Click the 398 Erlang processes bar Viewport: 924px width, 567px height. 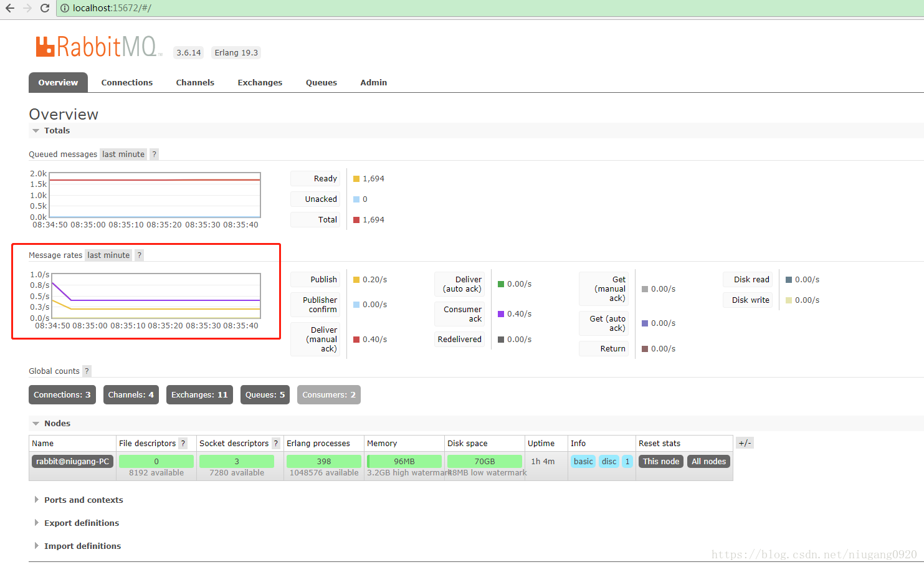click(324, 462)
